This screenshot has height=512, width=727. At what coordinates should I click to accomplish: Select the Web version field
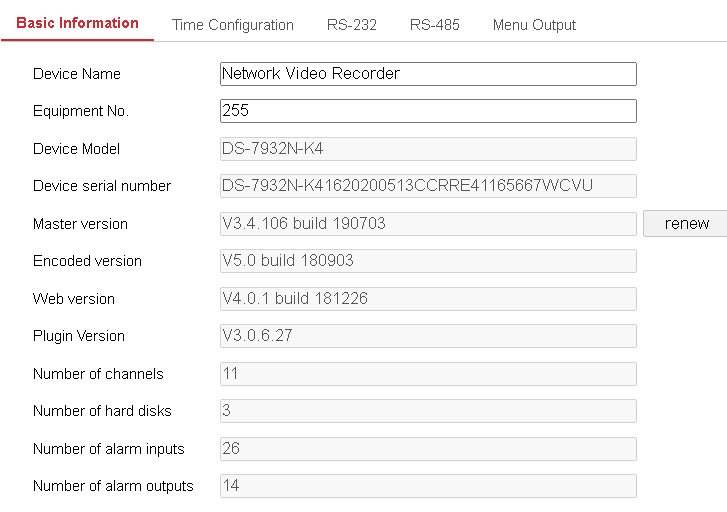tap(427, 299)
